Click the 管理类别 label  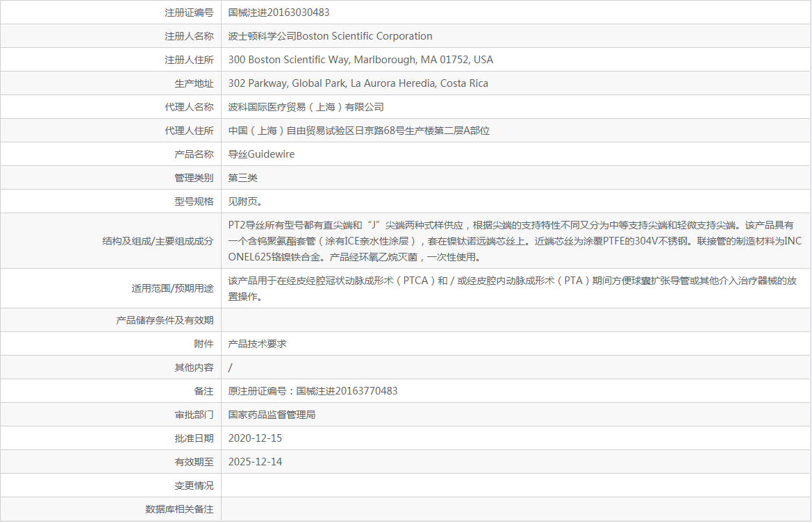(194, 178)
